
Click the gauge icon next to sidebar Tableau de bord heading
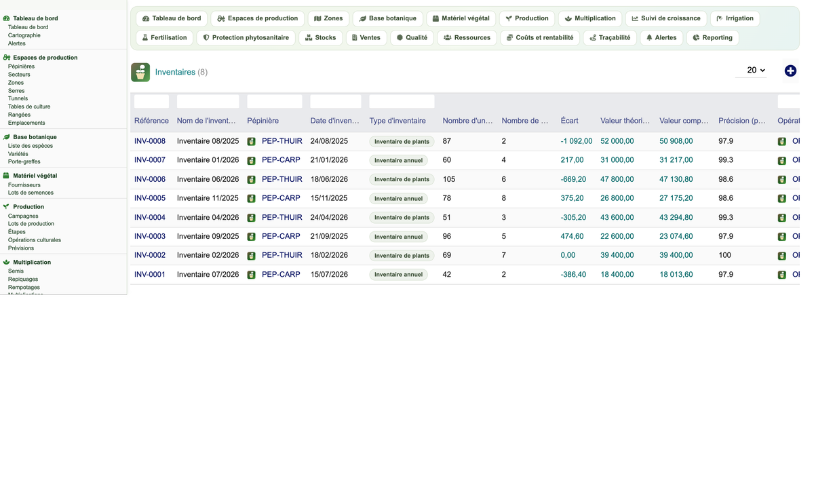[7, 18]
